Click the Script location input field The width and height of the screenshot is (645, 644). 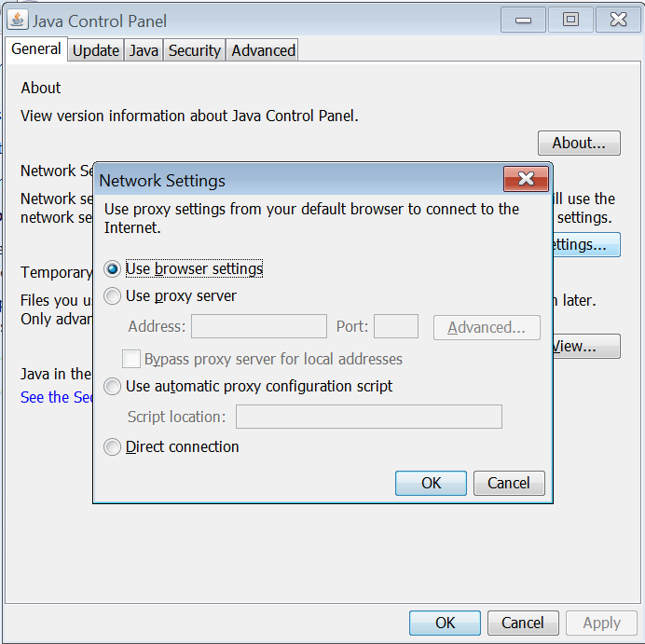click(x=368, y=417)
